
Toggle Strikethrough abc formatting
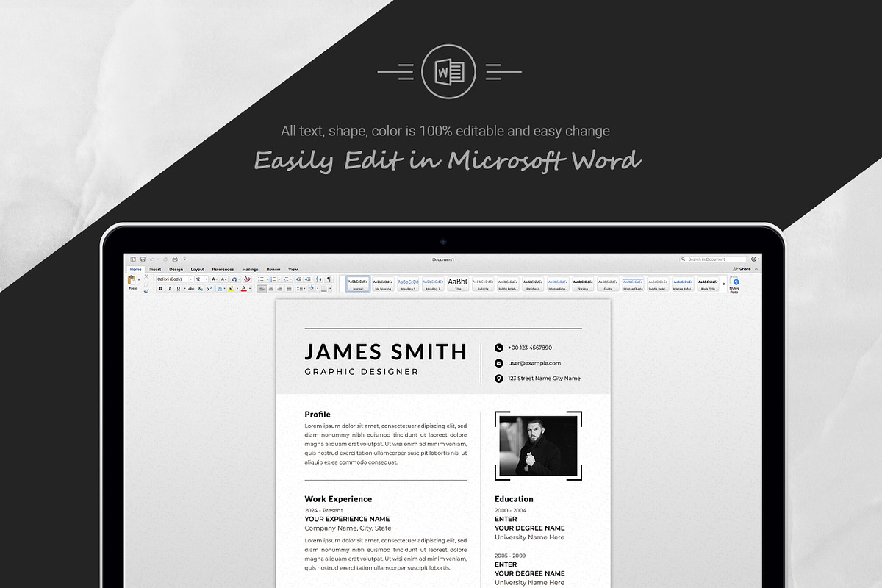191,289
